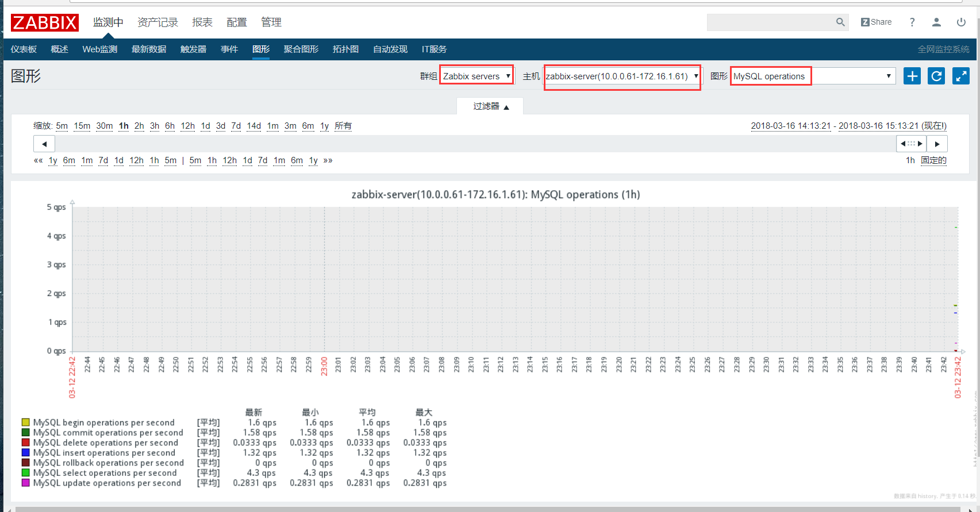Open Zabbix Share link
This screenshot has height=512, width=980.
(877, 22)
